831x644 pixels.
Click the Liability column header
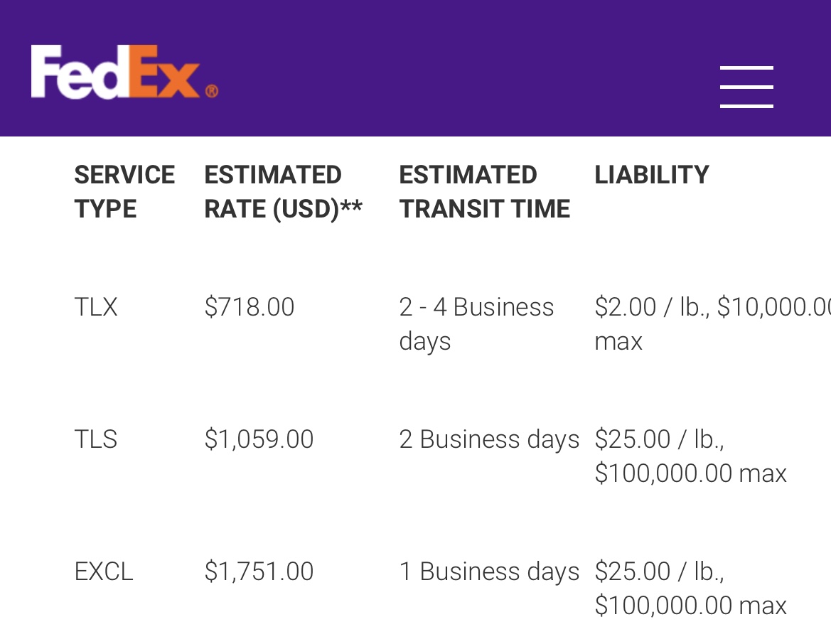pyautogui.click(x=651, y=175)
